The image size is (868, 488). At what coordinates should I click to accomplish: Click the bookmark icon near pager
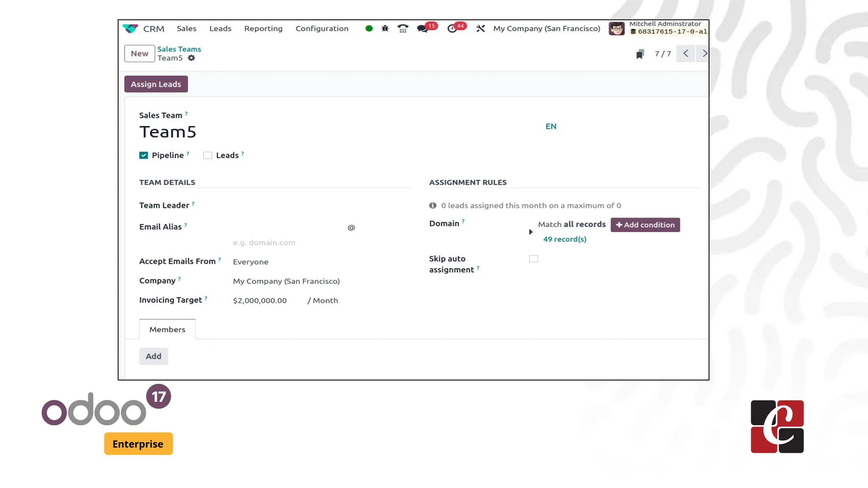pyautogui.click(x=640, y=54)
